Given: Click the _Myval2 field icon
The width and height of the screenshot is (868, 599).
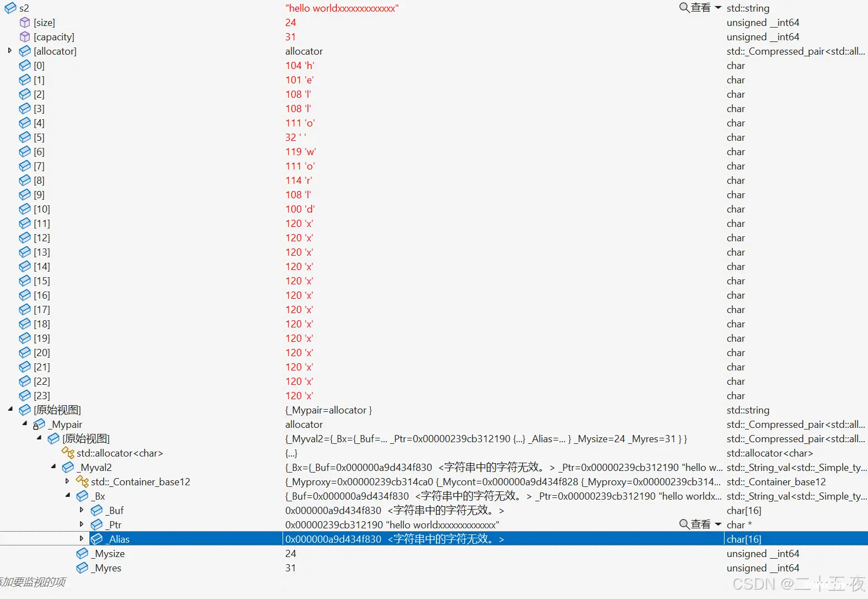Looking at the screenshot, I should point(68,468).
